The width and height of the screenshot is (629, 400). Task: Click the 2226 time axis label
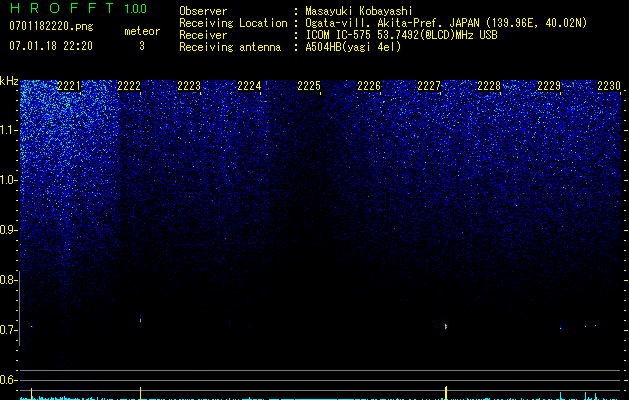[369, 86]
